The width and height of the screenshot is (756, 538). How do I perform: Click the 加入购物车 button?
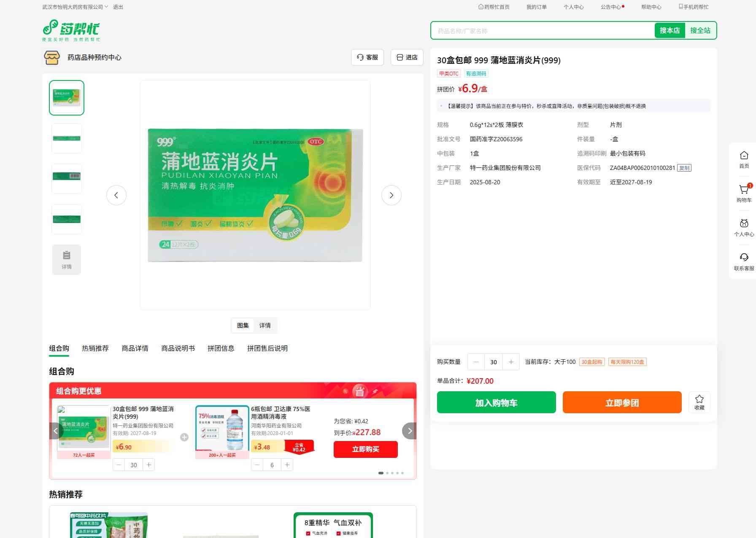click(496, 402)
